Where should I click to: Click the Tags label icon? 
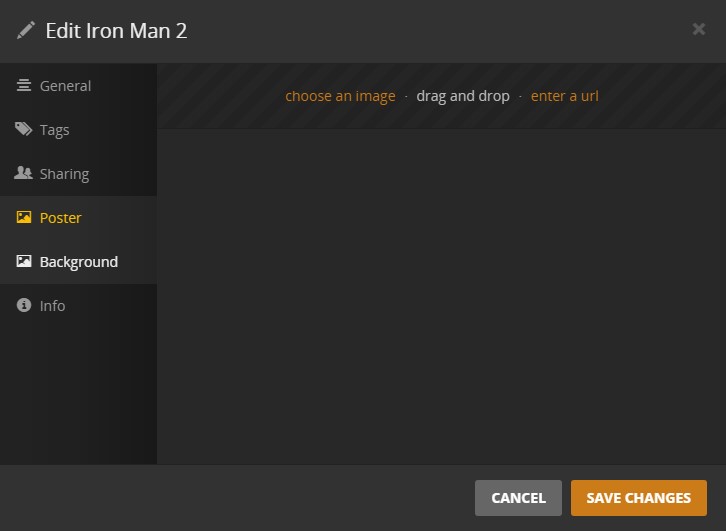24,129
